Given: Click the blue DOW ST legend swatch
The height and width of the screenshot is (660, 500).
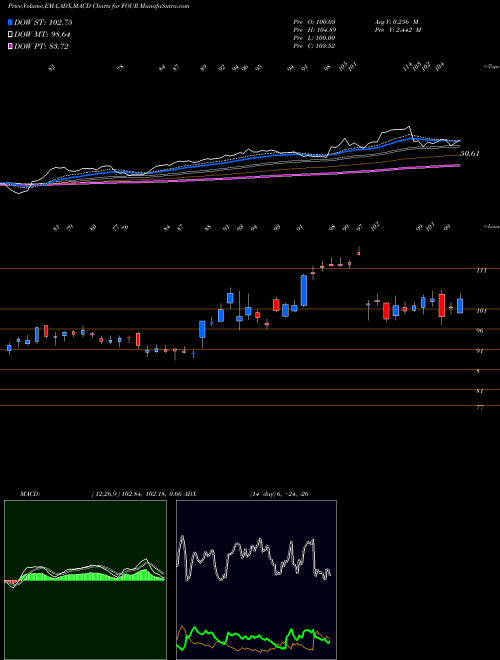Looking at the screenshot, I should point(10,22).
